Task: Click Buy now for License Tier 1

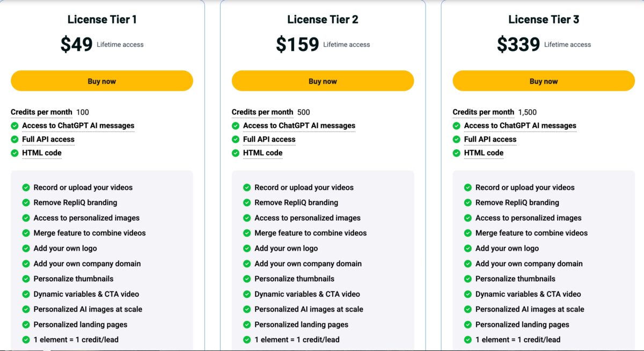Action: [101, 81]
